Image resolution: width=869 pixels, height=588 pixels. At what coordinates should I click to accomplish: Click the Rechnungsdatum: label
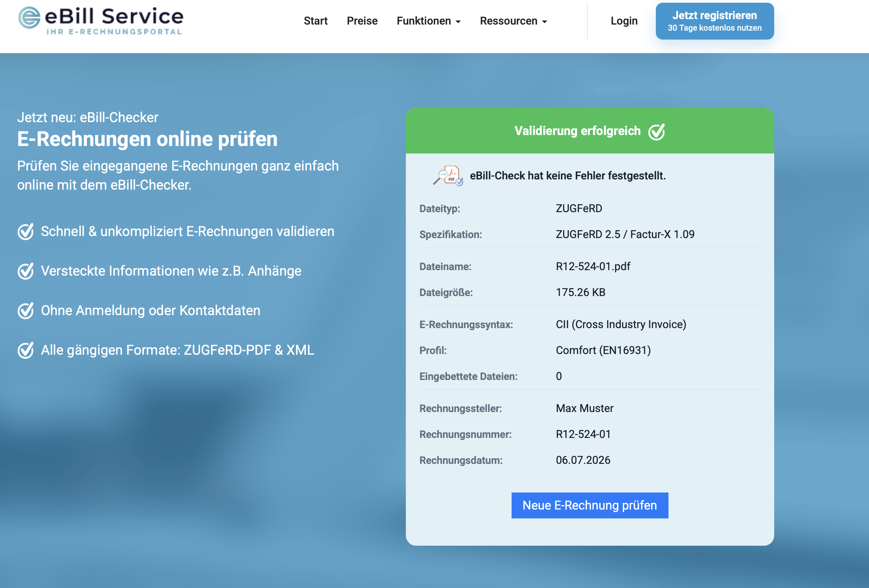pyautogui.click(x=461, y=460)
